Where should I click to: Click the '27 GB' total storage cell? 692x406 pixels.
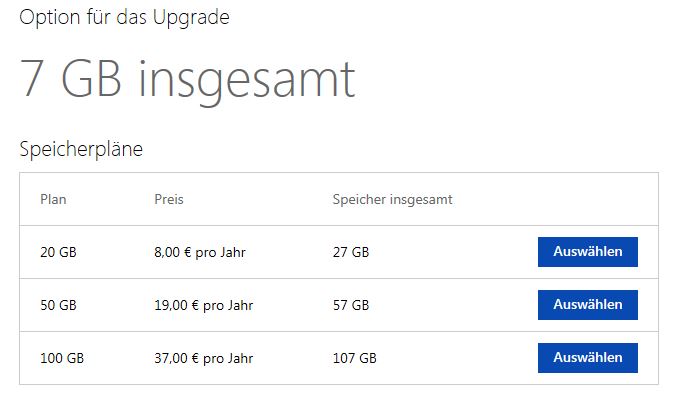pyautogui.click(x=350, y=253)
